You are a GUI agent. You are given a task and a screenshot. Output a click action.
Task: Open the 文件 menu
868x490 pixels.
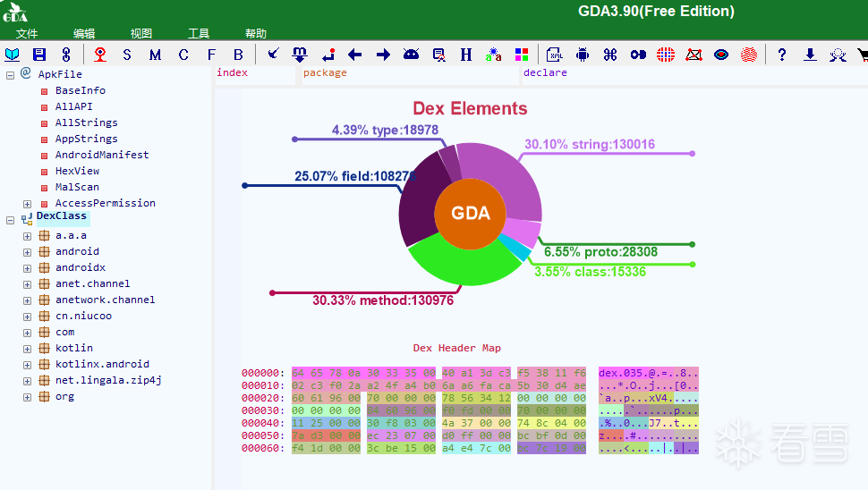point(27,33)
